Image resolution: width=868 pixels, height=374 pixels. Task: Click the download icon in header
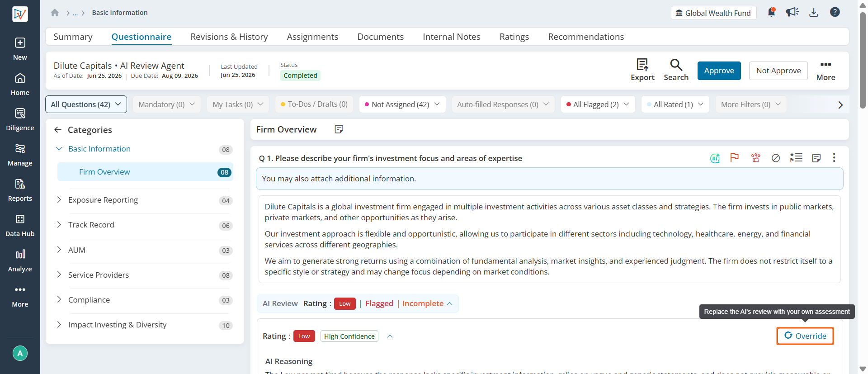[x=814, y=12]
